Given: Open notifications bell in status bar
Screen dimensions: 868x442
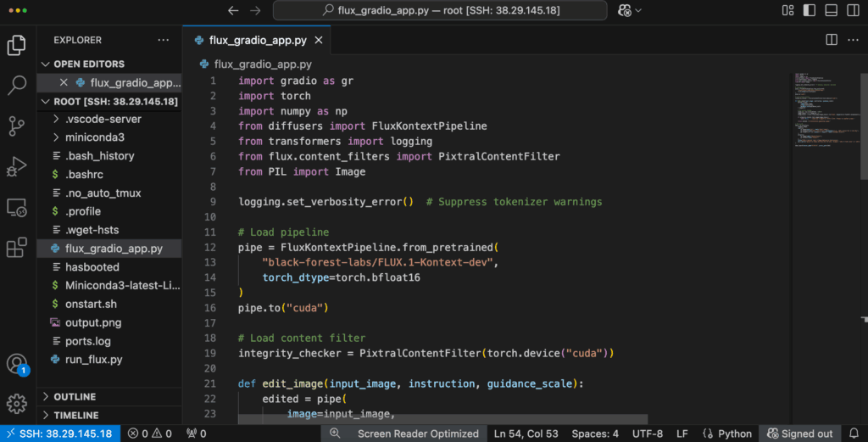Looking at the screenshot, I should (x=854, y=434).
